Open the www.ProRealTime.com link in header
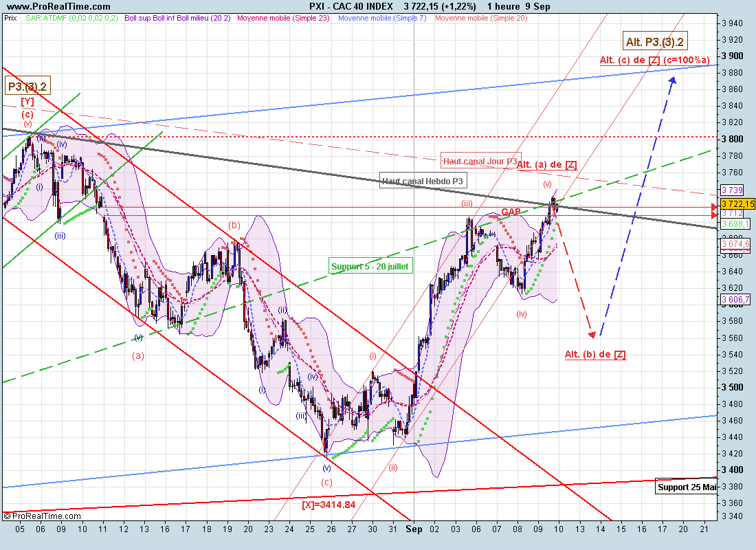756x550 pixels. click(59, 6)
